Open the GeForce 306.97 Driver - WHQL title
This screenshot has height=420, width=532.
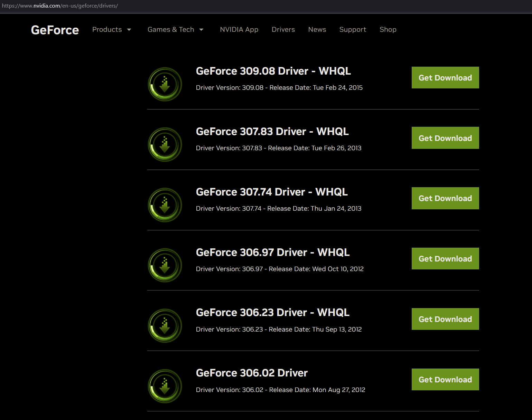(273, 252)
